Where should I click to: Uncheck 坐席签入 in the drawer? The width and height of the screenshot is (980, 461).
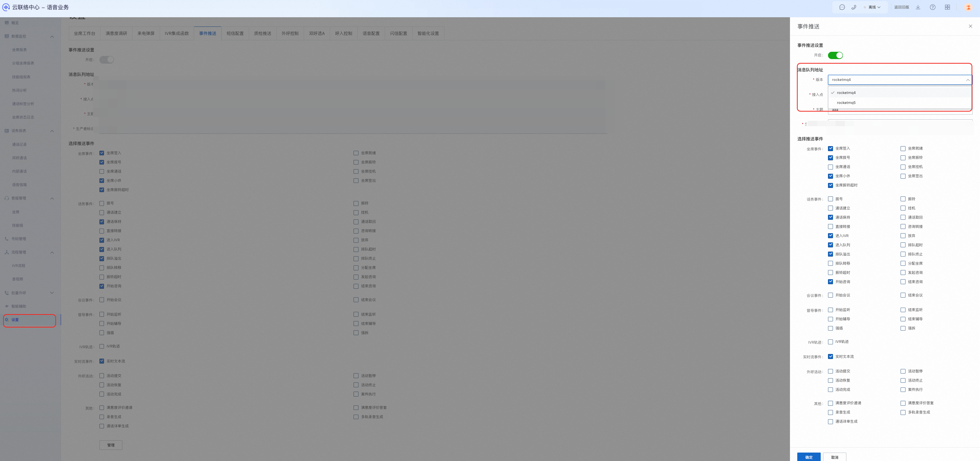tap(830, 148)
